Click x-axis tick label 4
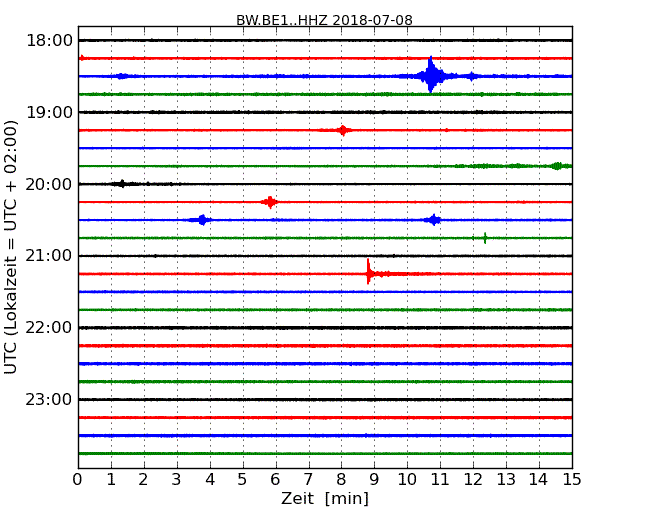The width and height of the screenshot is (650, 520). (x=210, y=480)
